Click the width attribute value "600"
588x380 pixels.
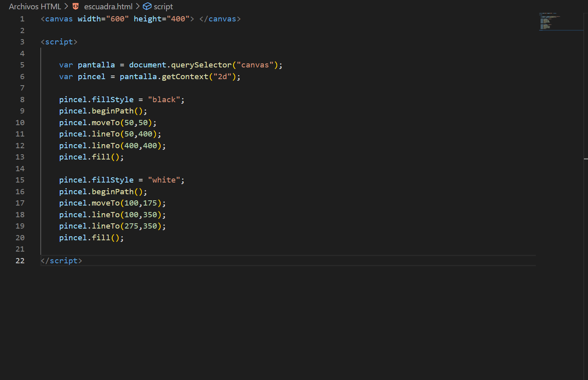tap(117, 19)
